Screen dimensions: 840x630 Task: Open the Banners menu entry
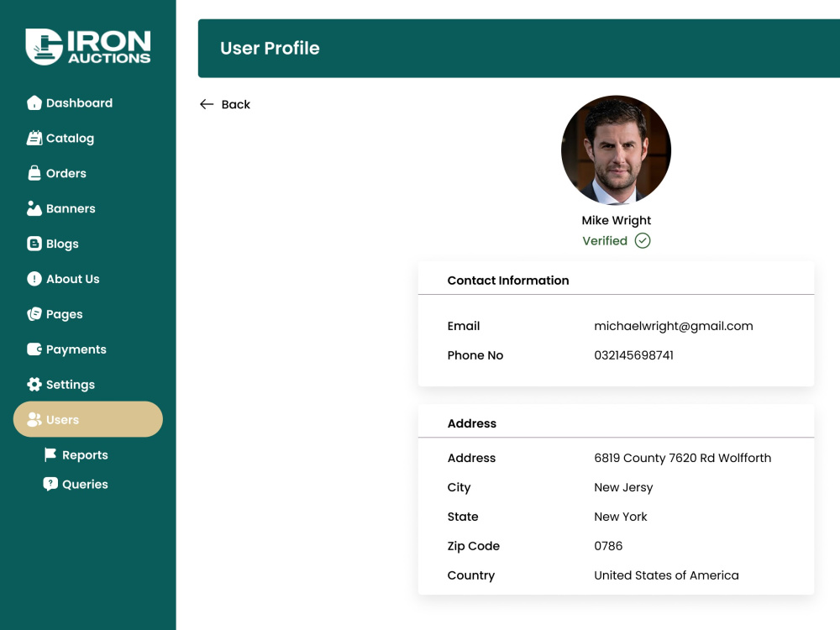61,208
